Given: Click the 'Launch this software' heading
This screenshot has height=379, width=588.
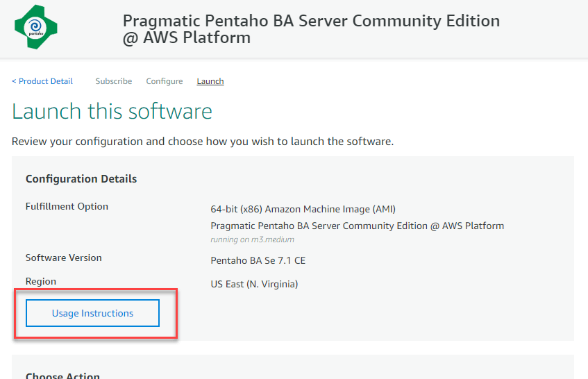Looking at the screenshot, I should 112,112.
